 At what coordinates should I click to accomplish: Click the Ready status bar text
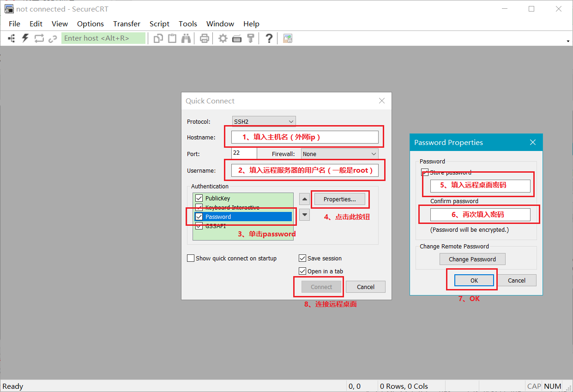[x=13, y=386]
